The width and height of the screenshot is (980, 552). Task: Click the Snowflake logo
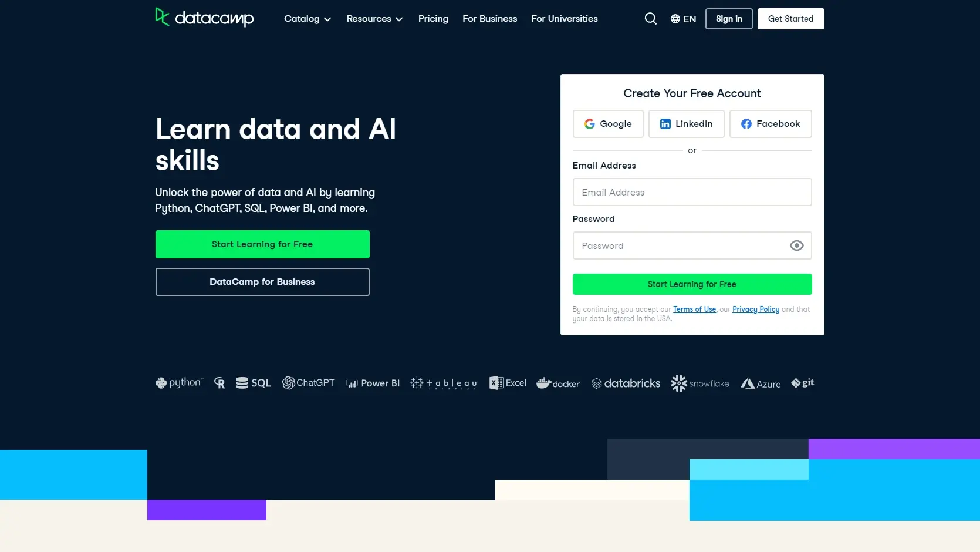tap(700, 383)
